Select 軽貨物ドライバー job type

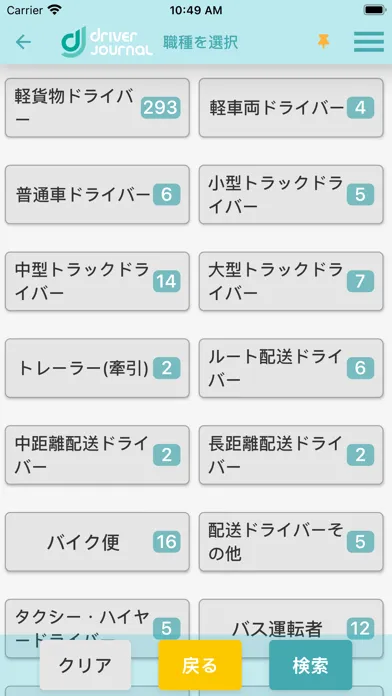[x=97, y=107]
